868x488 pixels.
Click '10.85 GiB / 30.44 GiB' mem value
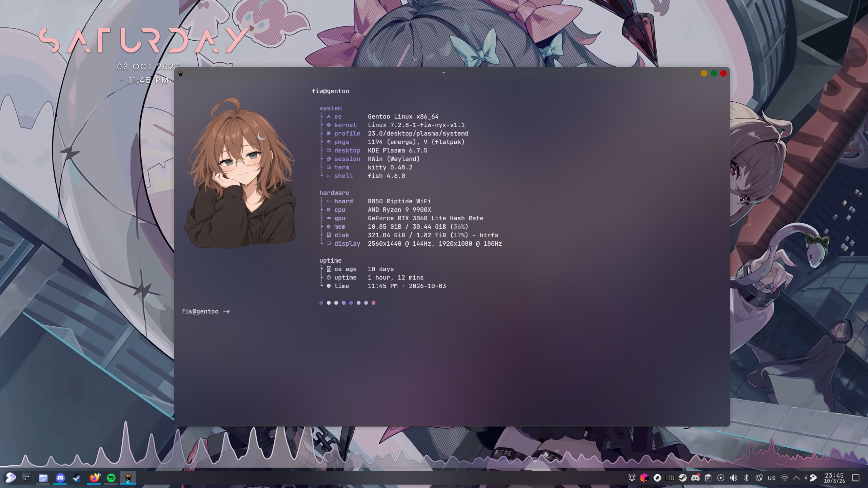pos(407,227)
